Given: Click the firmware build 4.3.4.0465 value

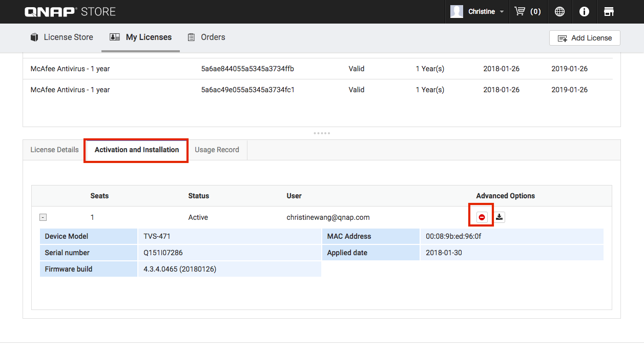Looking at the screenshot, I should point(180,269).
